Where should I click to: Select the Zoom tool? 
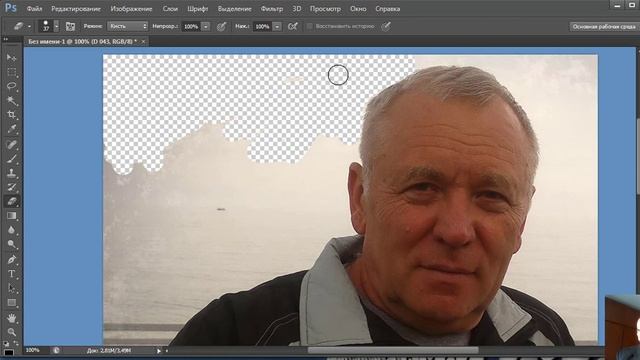(x=11, y=332)
